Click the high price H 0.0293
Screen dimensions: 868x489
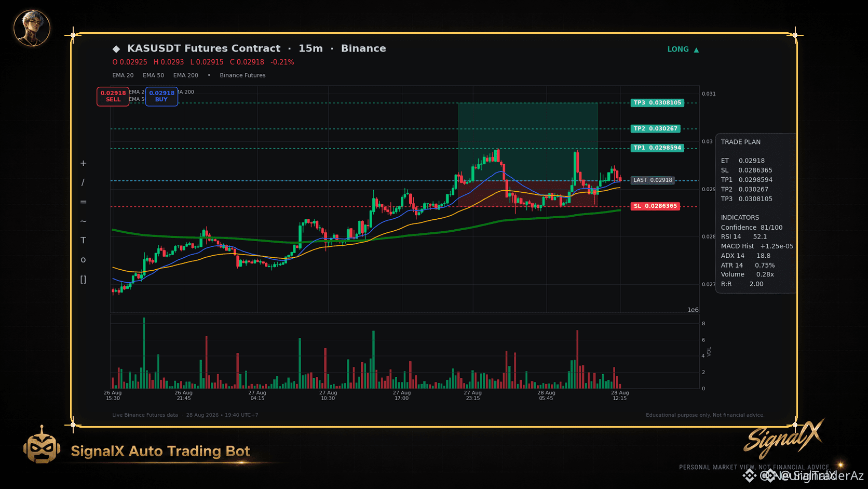tap(169, 62)
